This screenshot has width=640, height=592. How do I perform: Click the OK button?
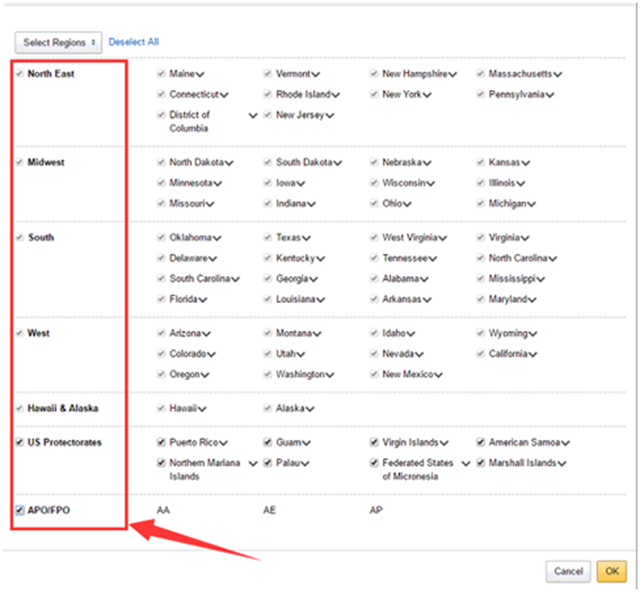pos(611,571)
